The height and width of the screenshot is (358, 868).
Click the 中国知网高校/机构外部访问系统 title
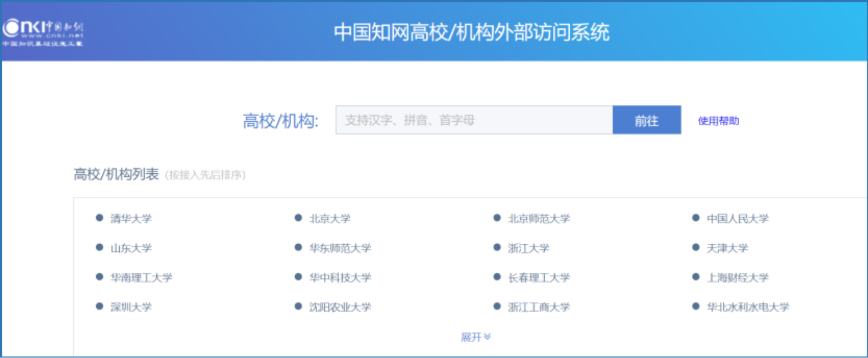472,32
